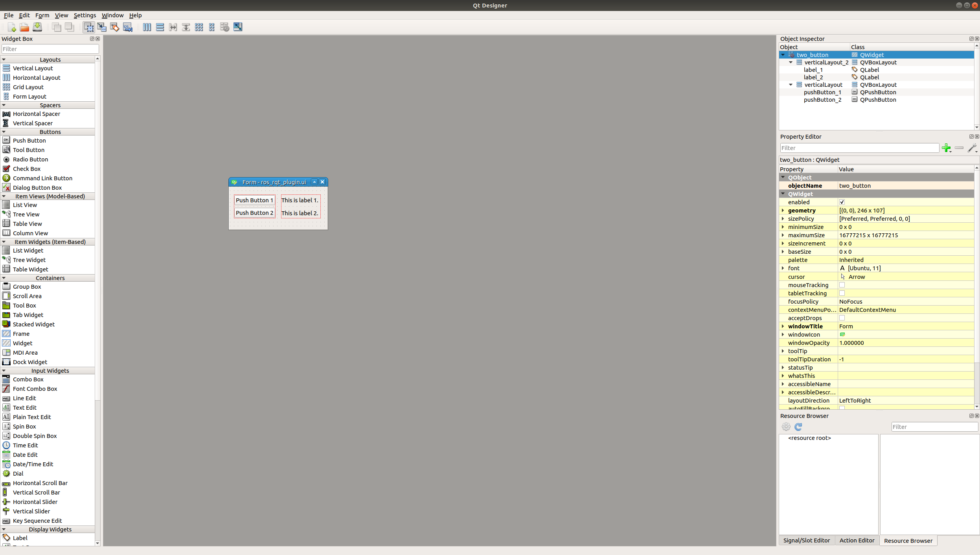The image size is (980, 555).
Task: Reload resources in Resource Browser
Action: click(798, 427)
